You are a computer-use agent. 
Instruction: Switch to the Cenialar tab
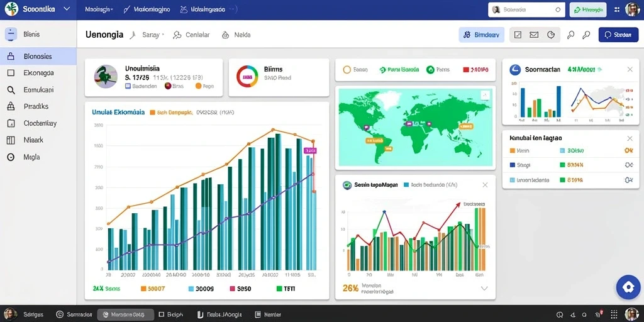coord(192,35)
